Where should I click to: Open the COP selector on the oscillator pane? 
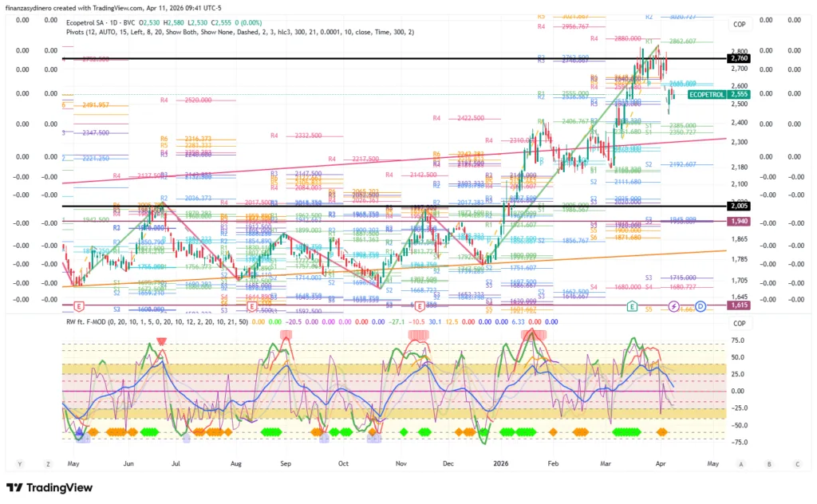[739, 324]
